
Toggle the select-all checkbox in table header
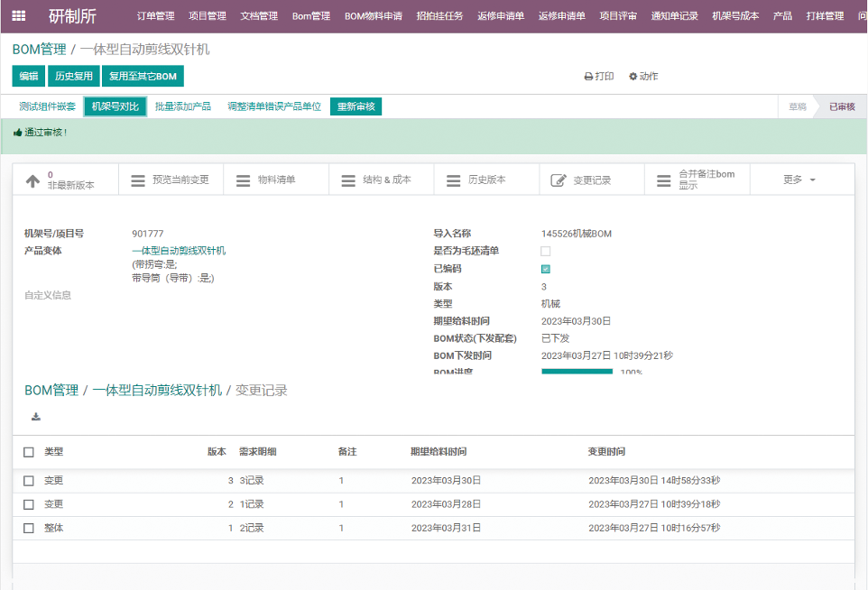[x=29, y=452]
